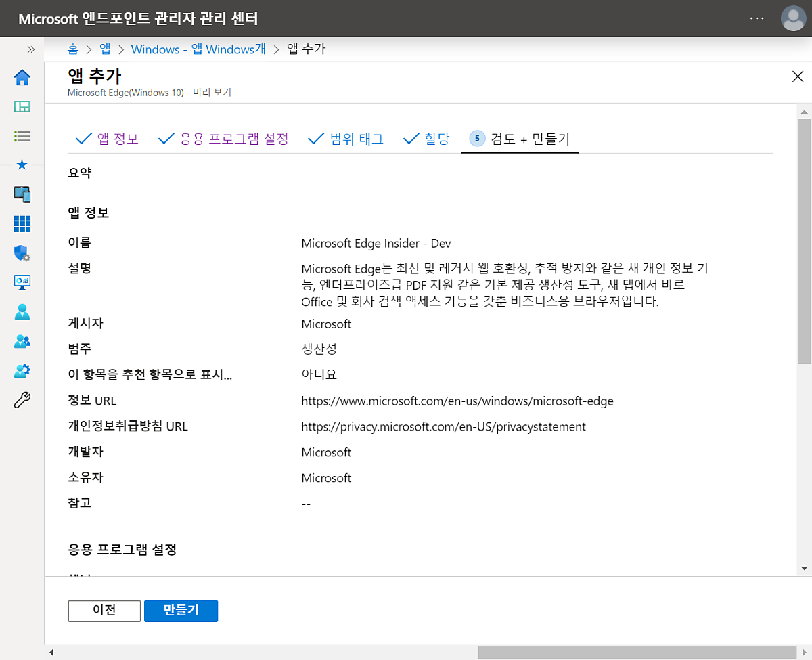
Task: Open the Users icon in sidebar
Action: coord(22,312)
